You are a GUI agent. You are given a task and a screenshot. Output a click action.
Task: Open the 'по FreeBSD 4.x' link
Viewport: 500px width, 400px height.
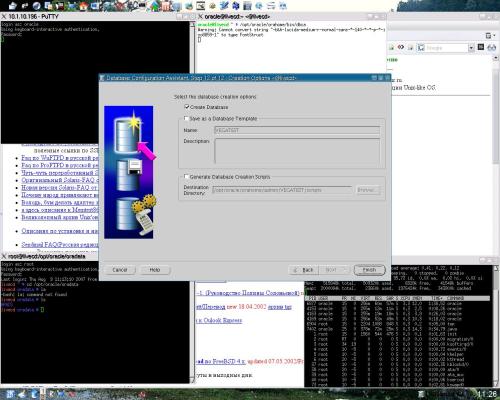[x=221, y=361]
